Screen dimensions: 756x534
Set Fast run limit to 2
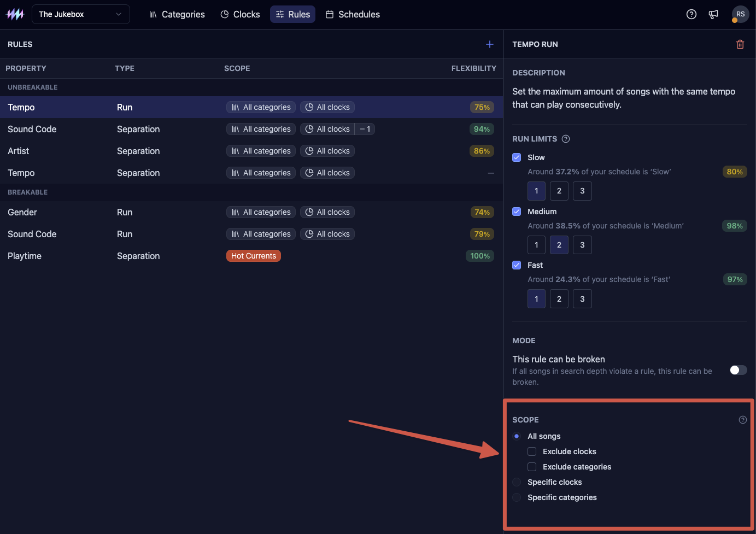559,299
